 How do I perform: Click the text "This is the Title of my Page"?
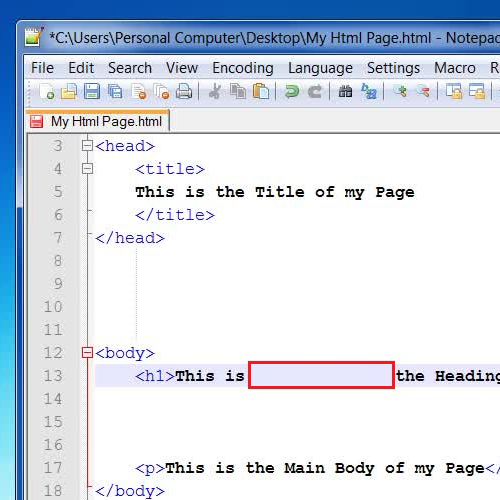pos(275,193)
